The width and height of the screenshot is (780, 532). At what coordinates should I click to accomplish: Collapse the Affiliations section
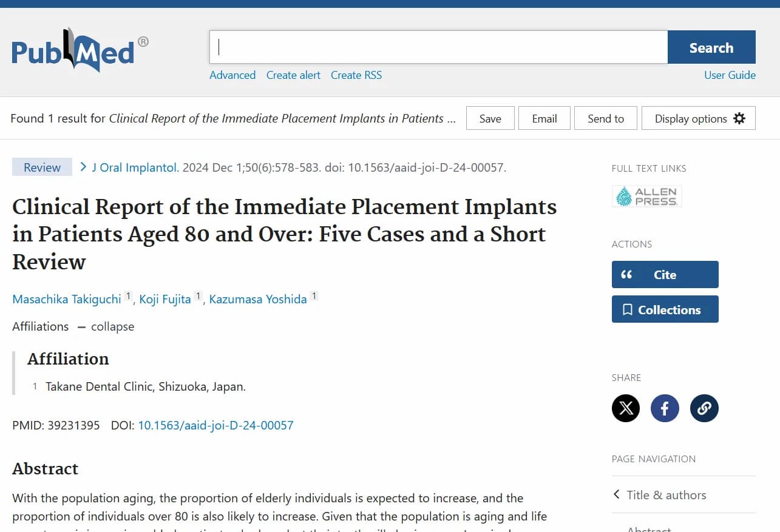click(x=106, y=326)
